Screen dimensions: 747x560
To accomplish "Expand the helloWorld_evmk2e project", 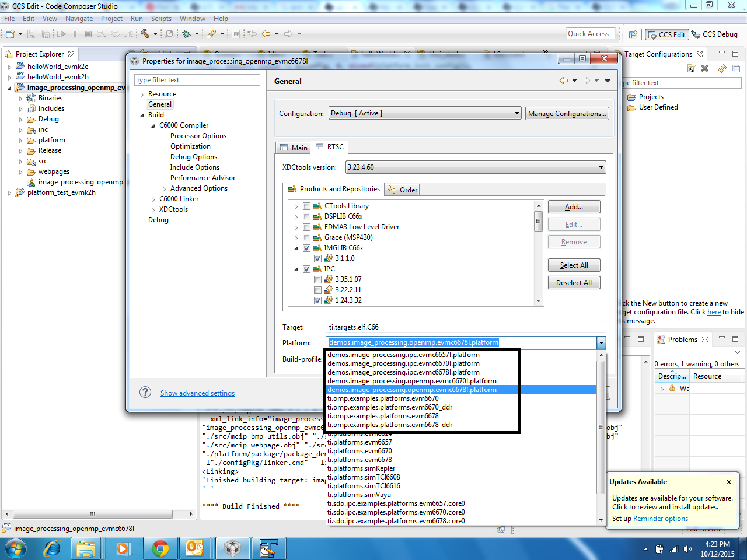I will (x=9, y=67).
